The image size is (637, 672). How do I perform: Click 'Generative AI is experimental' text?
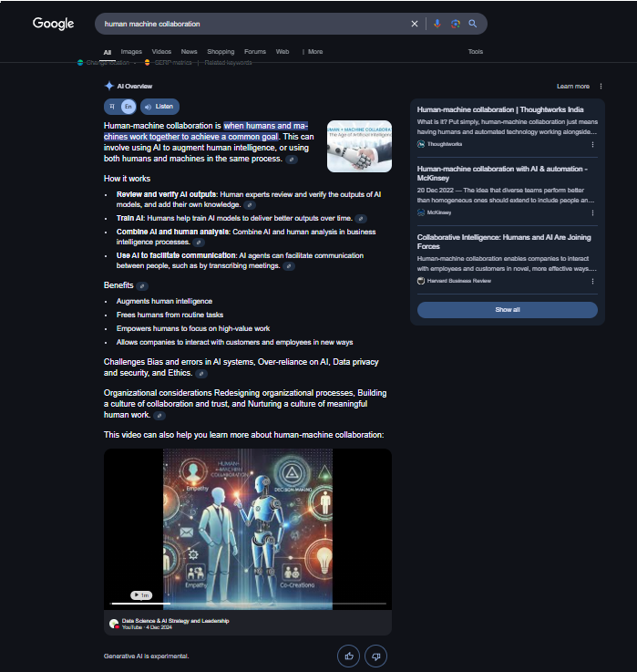tap(146, 656)
